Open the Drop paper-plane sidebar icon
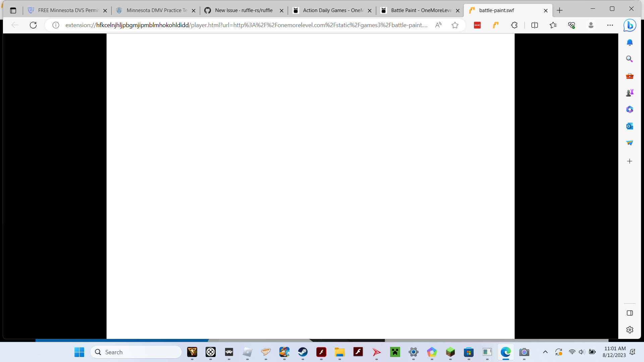 (630, 143)
